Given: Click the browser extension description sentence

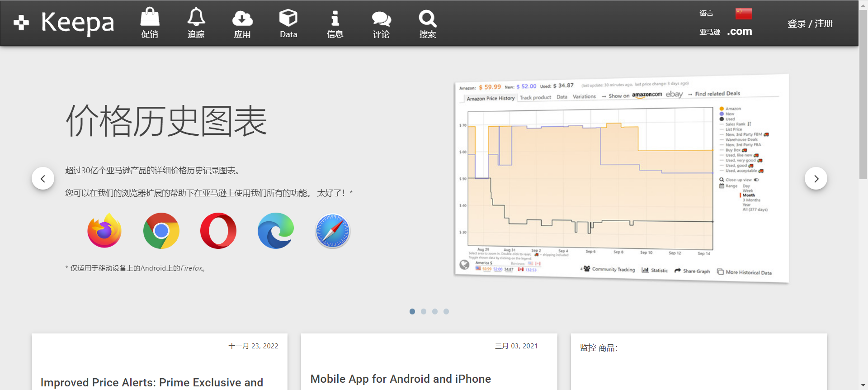Looking at the screenshot, I should (x=209, y=193).
